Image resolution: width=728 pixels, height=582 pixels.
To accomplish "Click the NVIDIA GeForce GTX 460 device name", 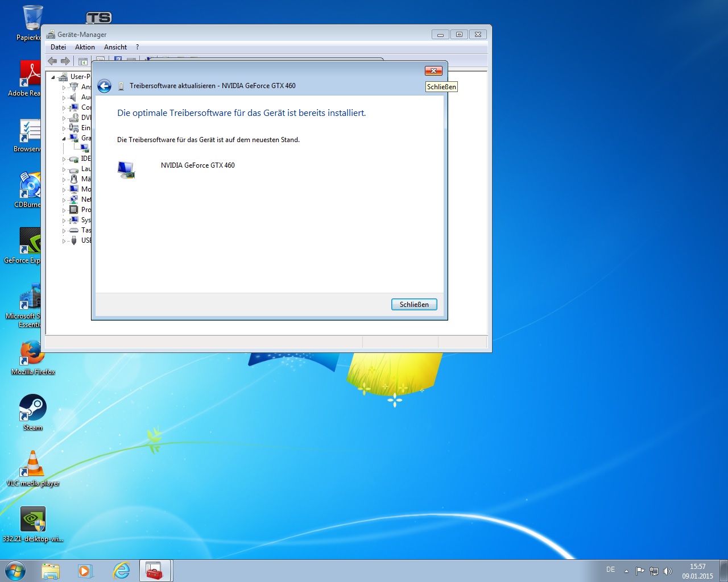I will point(198,165).
